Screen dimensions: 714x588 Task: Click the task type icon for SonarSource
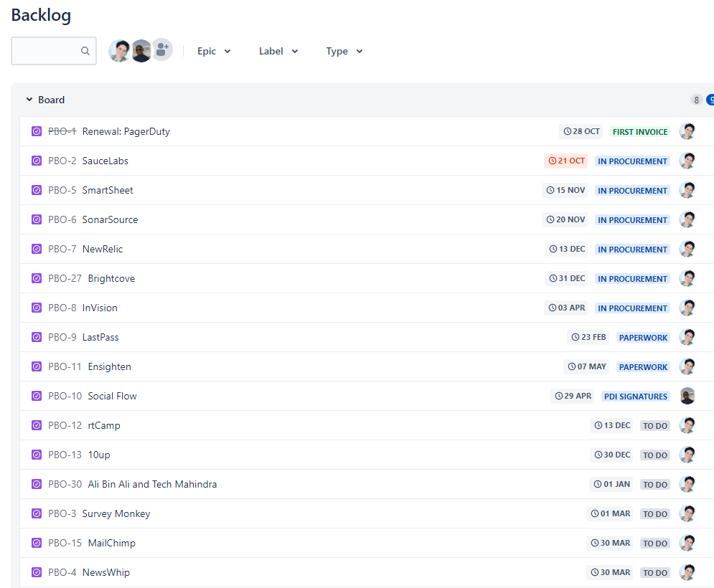click(x=37, y=219)
